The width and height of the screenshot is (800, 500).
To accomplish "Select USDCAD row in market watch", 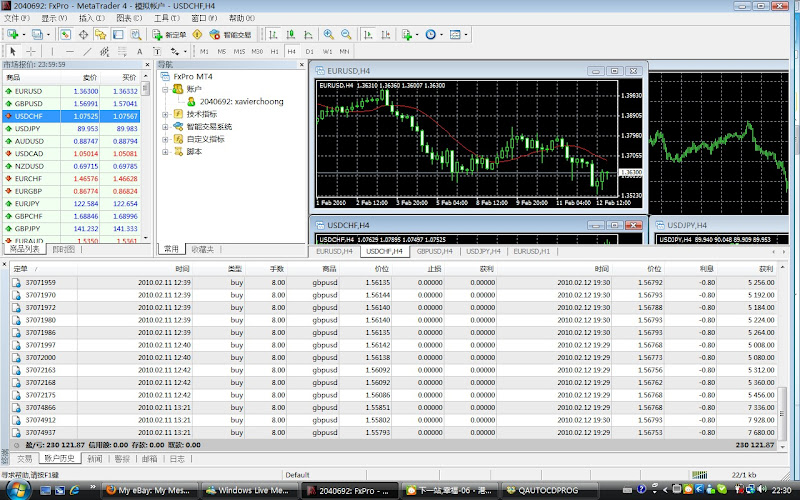I will tap(30, 154).
